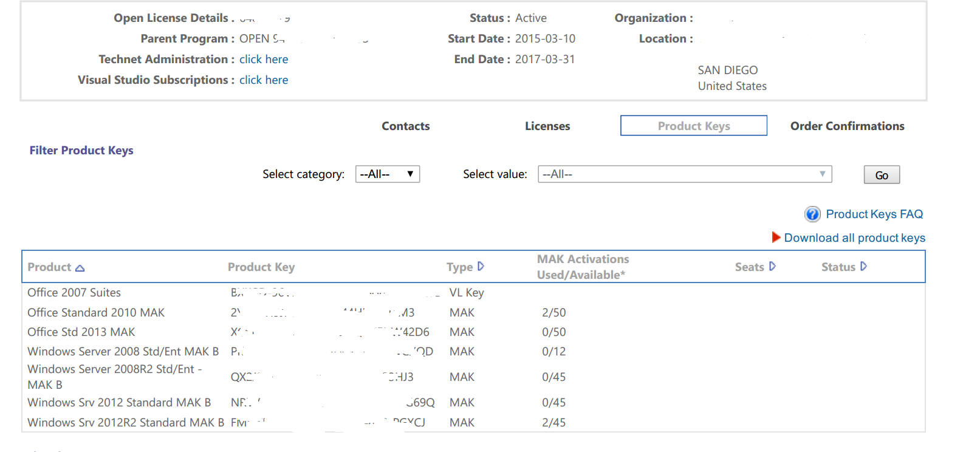Open the Product Keys FAQ link
This screenshot has width=980, height=452.
pos(874,214)
